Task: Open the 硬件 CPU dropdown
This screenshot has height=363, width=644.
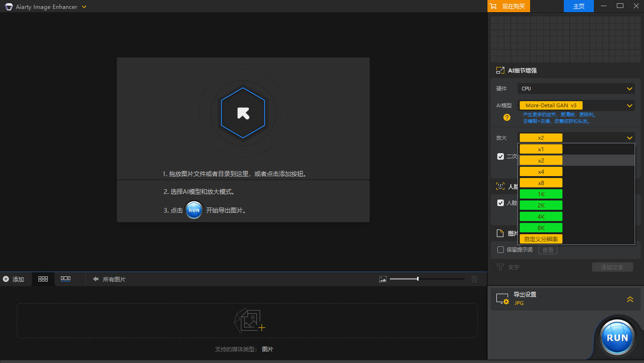Action: 576,89
